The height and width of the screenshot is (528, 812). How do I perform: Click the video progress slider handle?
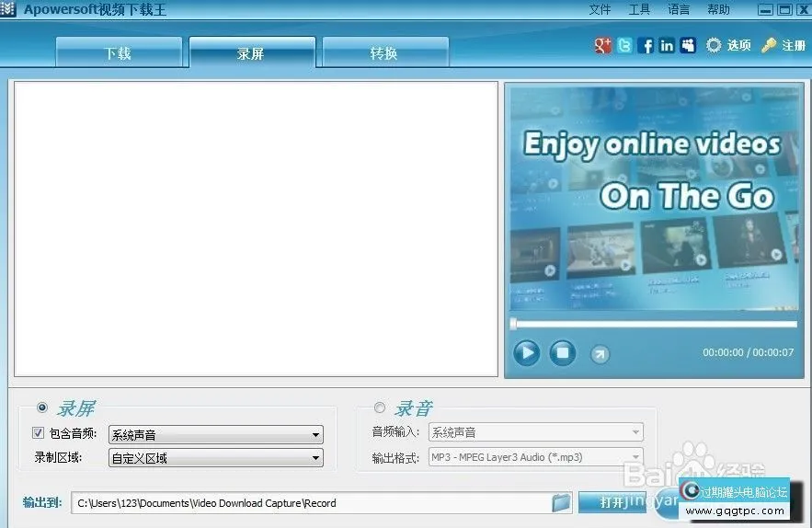point(513,324)
